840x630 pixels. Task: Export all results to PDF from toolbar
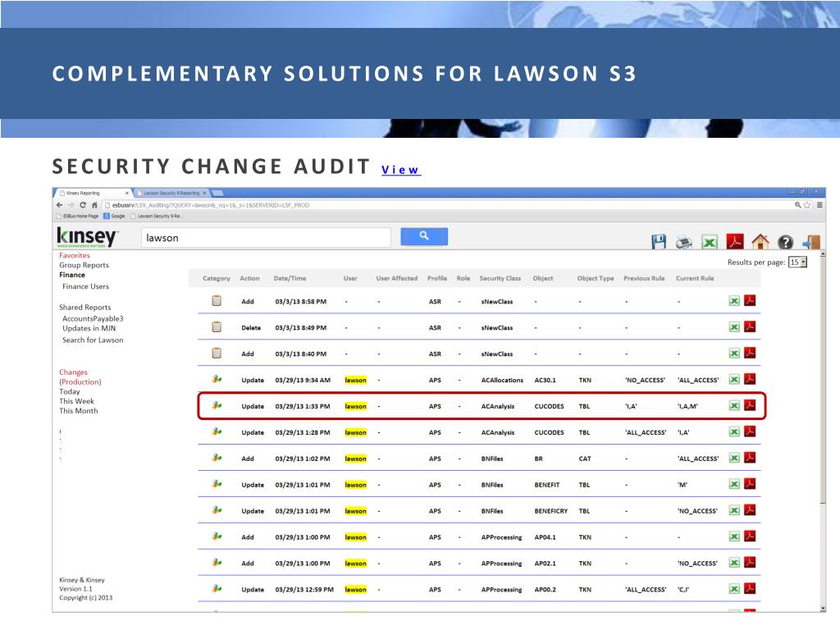point(735,242)
